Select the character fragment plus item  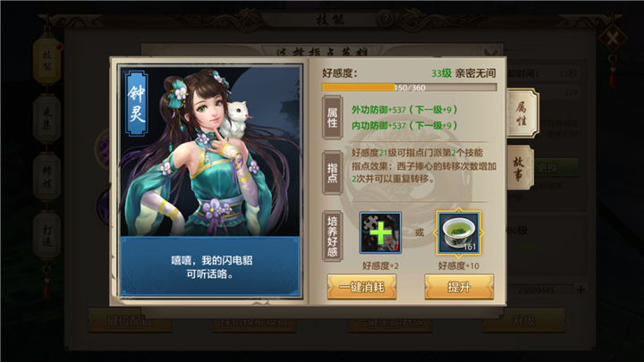[380, 232]
